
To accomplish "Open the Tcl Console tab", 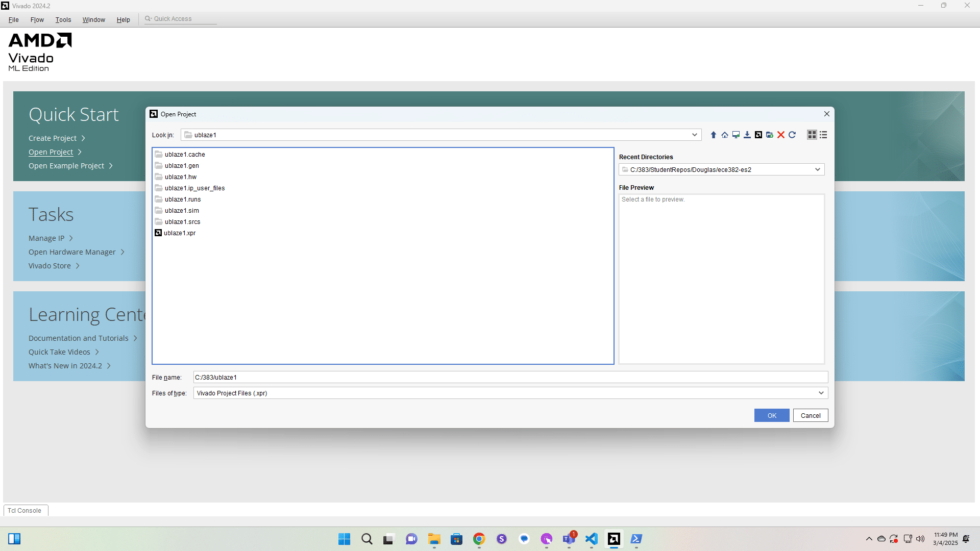I will [x=24, y=510].
